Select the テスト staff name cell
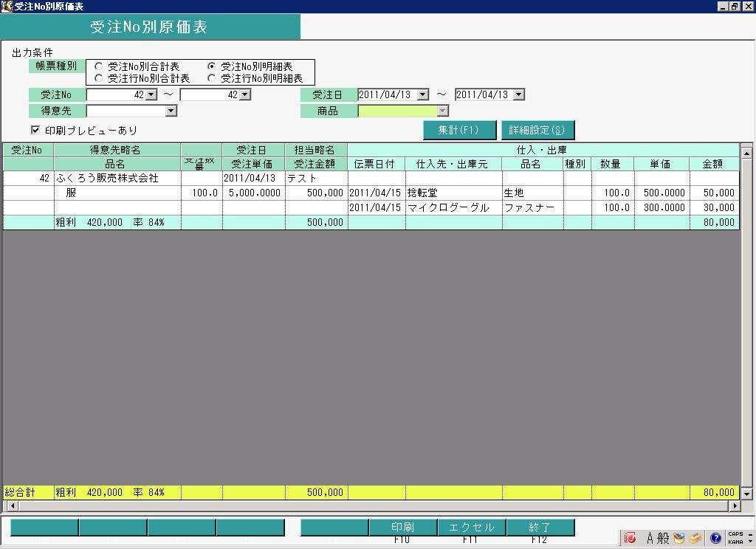 point(316,179)
